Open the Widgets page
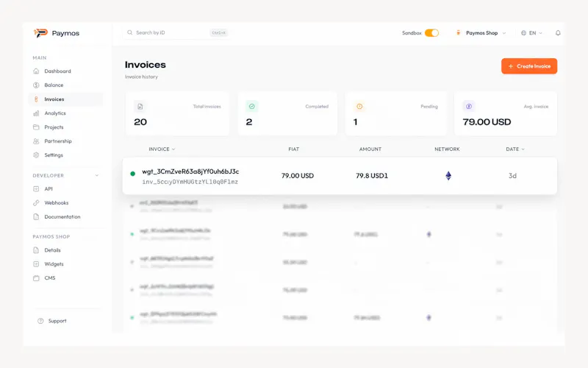588x368 pixels. pos(65,264)
